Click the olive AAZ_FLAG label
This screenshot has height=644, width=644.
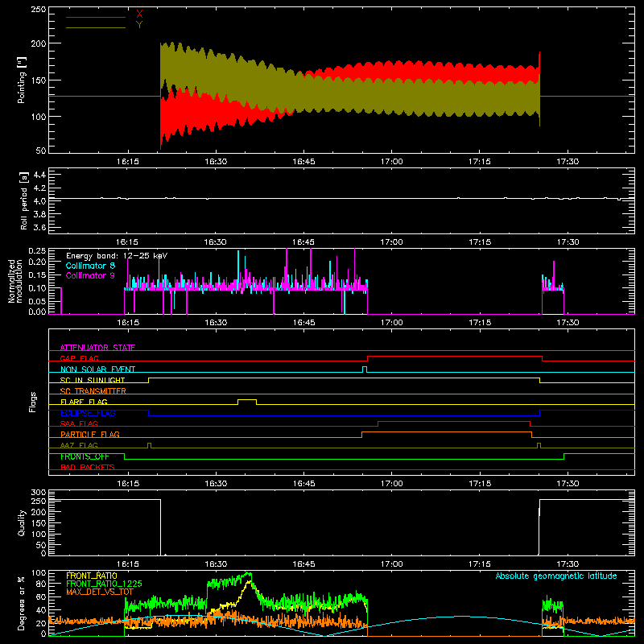[79, 445]
